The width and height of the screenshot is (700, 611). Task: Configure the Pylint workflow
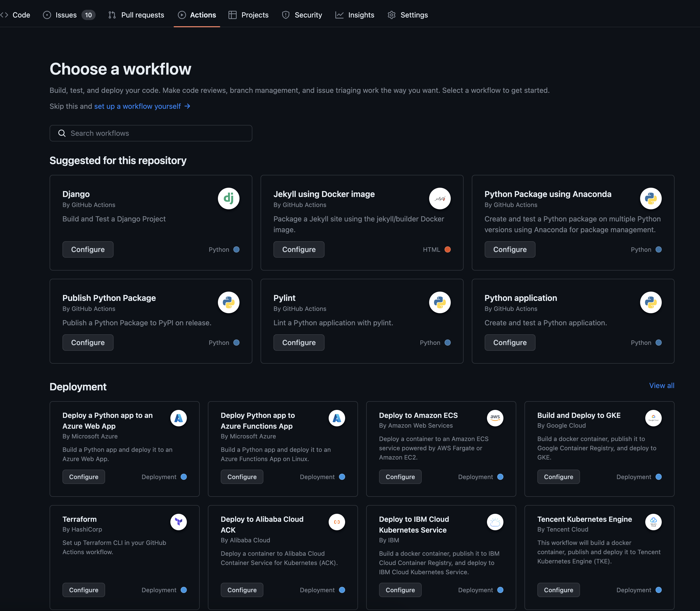tap(299, 343)
